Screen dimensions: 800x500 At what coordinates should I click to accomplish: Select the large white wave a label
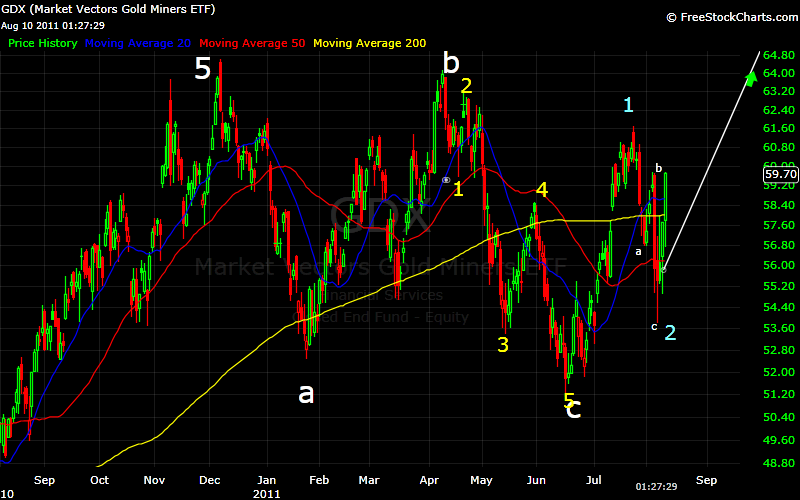pos(306,393)
